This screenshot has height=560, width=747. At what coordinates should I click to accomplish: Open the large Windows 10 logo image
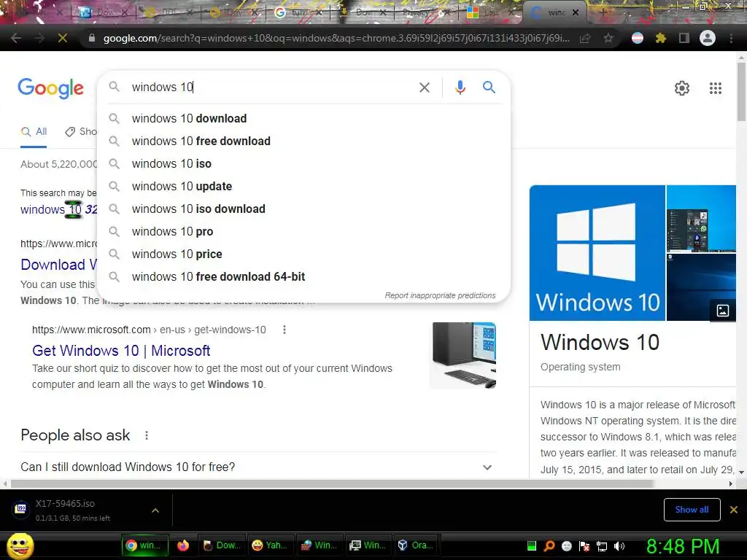[597, 253]
